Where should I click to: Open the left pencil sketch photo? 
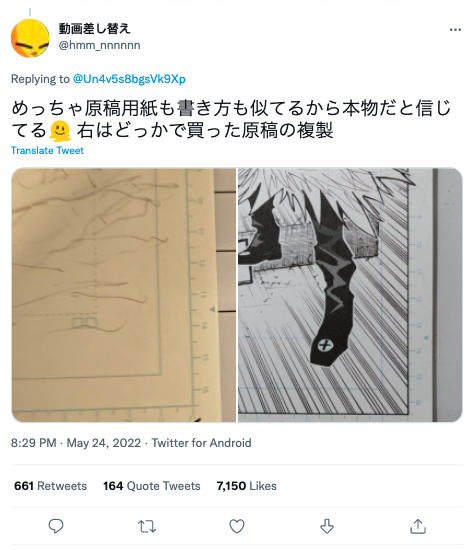pyautogui.click(x=124, y=295)
